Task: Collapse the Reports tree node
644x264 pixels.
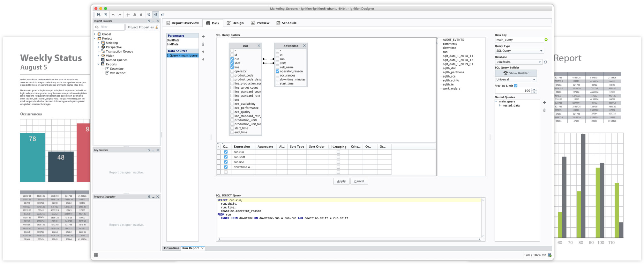Action: pyautogui.click(x=98, y=64)
